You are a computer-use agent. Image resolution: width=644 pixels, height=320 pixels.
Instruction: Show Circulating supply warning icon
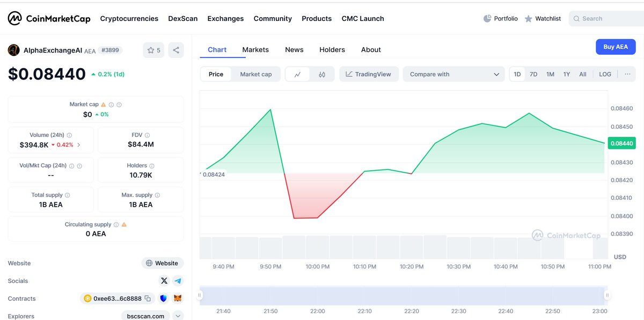pos(124,224)
